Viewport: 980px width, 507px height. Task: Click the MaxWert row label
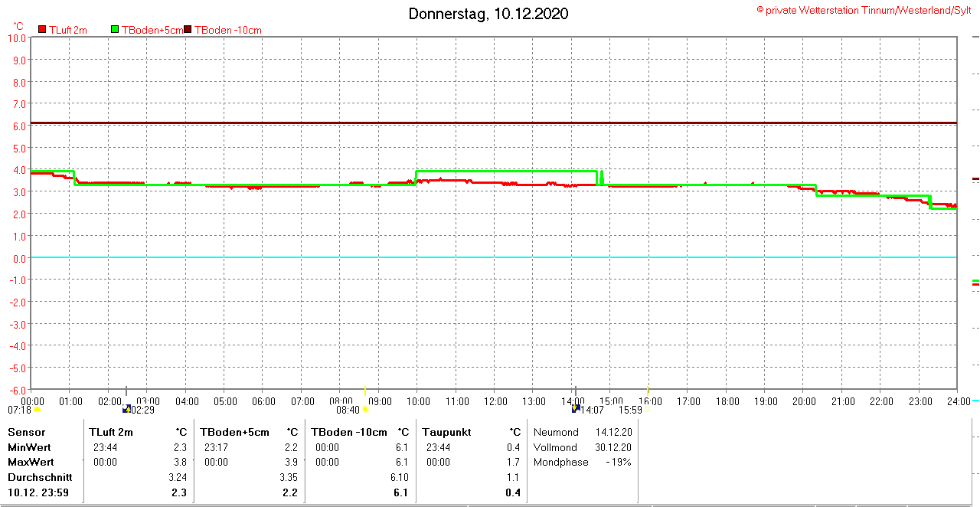(x=31, y=462)
